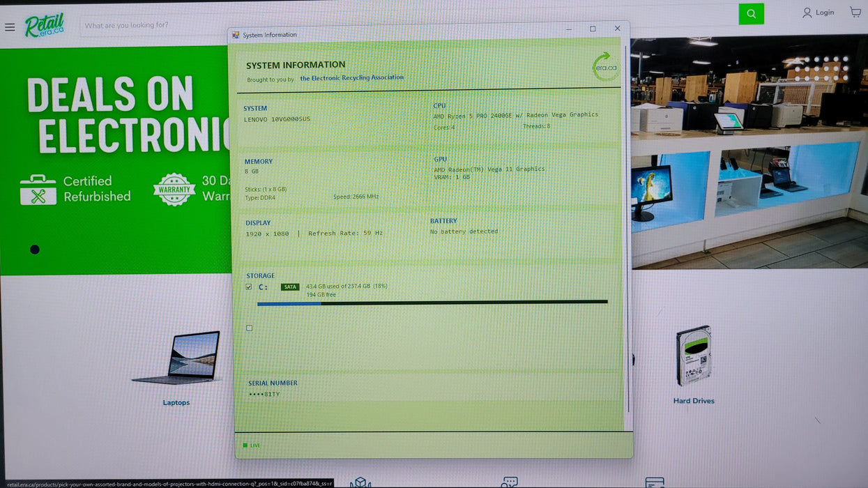This screenshot has width=868, height=488.
Task: Click the '194 GB free' storage text
Action: (321, 295)
